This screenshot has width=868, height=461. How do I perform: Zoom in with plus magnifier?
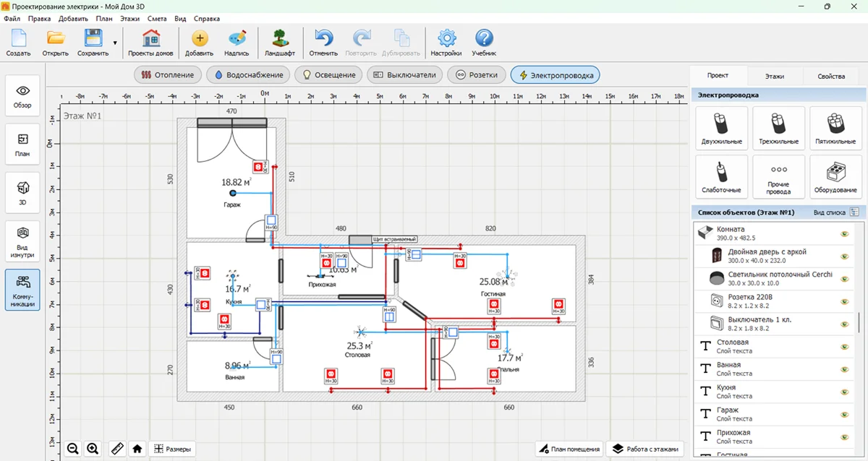tap(93, 449)
